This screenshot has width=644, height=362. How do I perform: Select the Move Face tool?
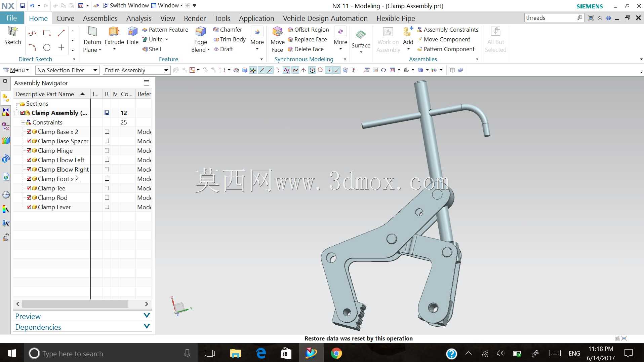point(277,32)
